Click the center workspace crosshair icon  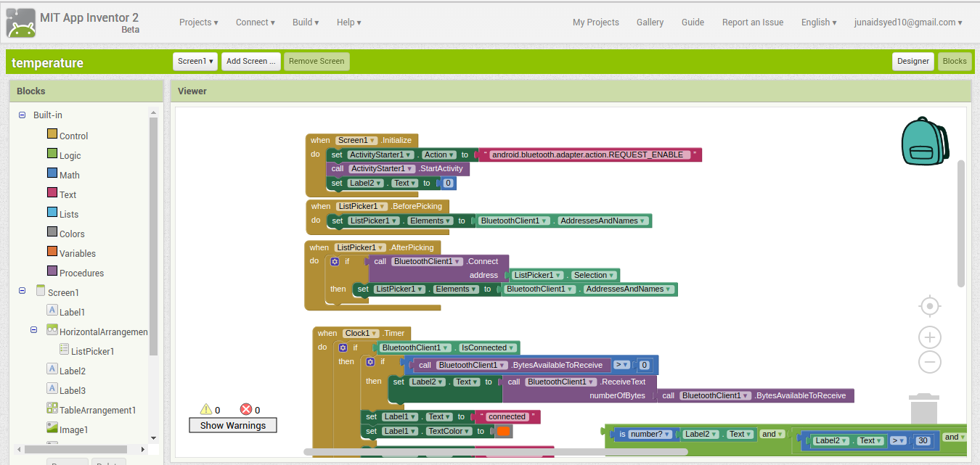[x=930, y=306]
